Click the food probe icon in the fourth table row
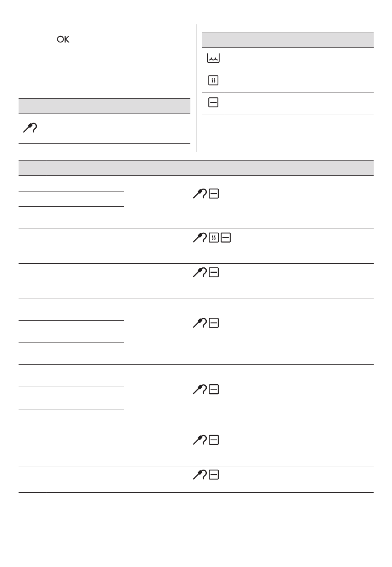The image size is (392, 567). point(200,323)
